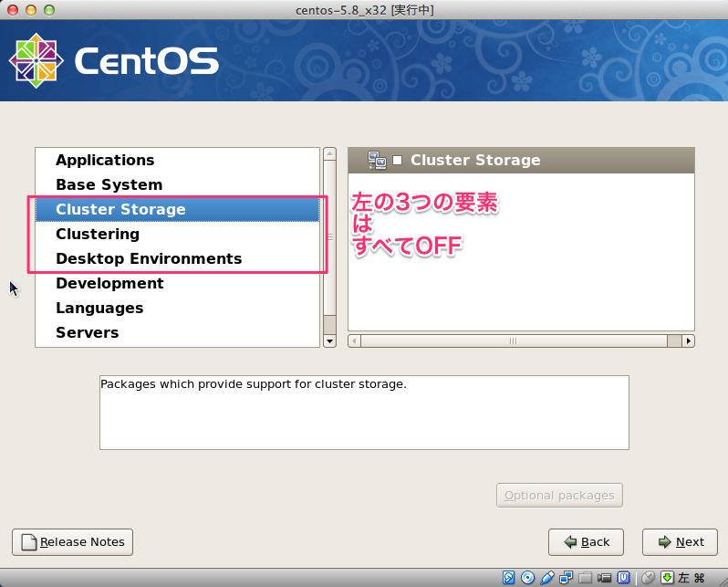Click the network adapters status icon
This screenshot has width=728, height=587.
tap(566, 577)
